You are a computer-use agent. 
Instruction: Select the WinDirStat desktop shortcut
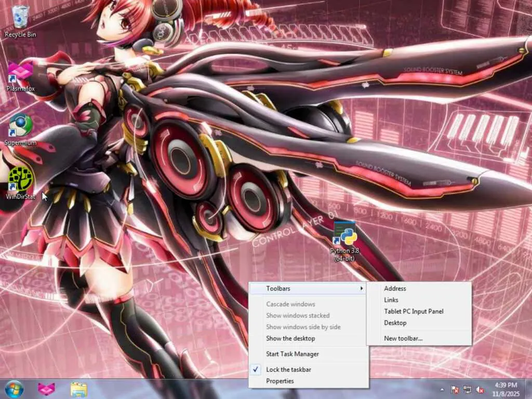click(x=20, y=183)
